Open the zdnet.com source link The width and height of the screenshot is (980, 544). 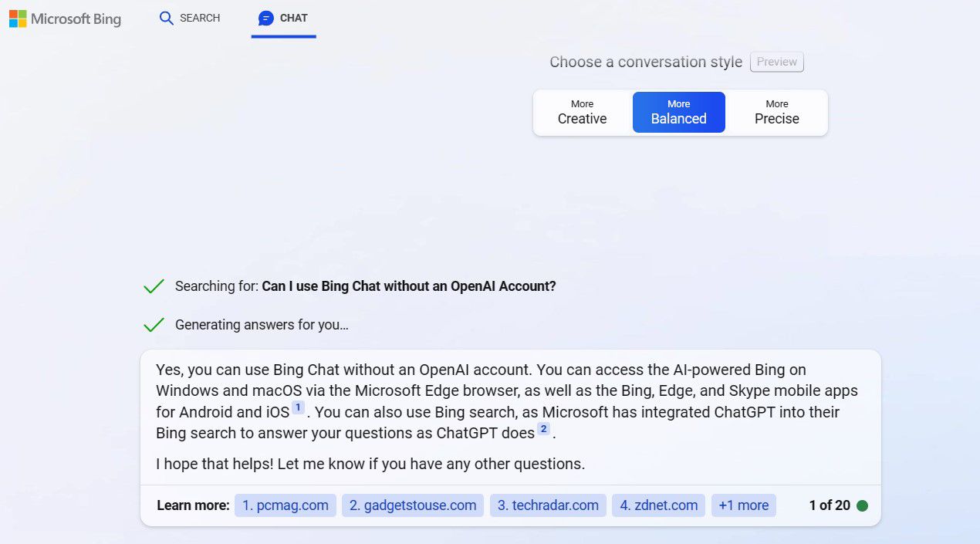click(x=658, y=505)
